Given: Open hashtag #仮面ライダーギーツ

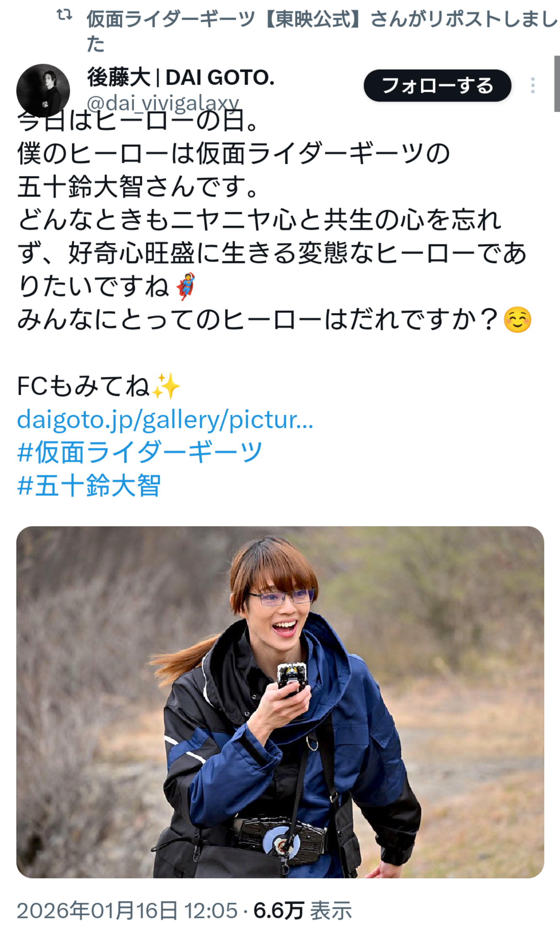Looking at the screenshot, I should click(139, 452).
